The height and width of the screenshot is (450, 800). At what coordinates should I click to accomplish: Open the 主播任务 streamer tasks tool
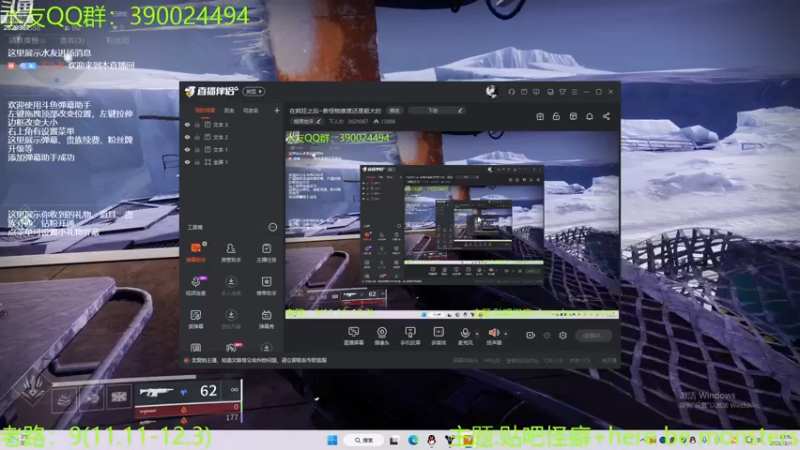point(266,252)
